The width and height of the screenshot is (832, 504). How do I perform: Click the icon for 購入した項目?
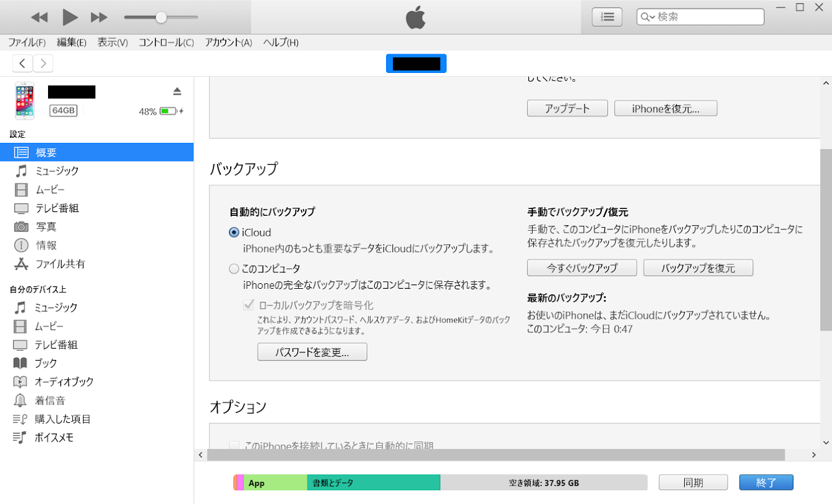(21, 419)
